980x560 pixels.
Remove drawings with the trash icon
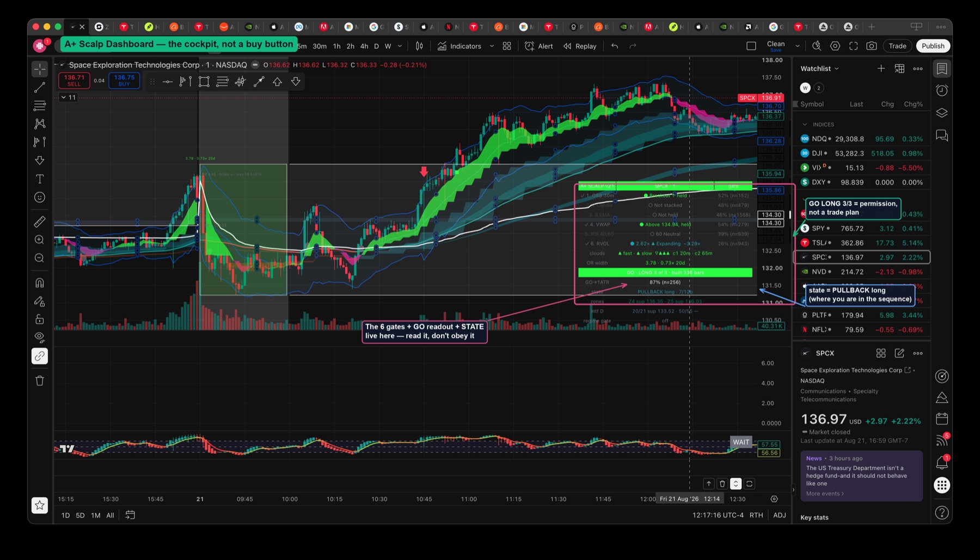click(x=40, y=380)
